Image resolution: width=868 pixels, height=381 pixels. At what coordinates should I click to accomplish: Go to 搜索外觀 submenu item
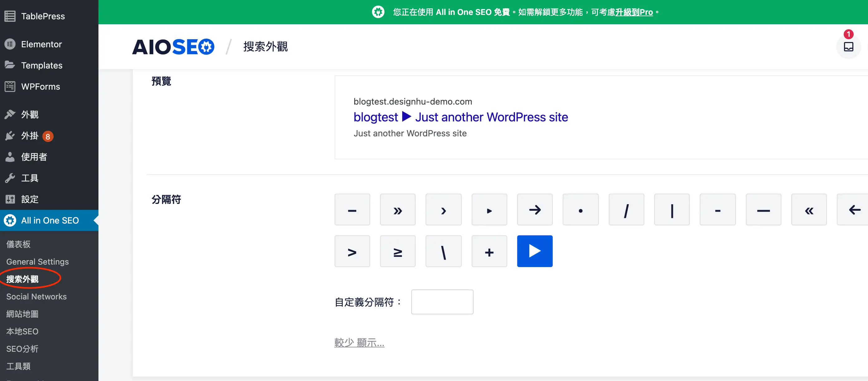[x=22, y=279]
